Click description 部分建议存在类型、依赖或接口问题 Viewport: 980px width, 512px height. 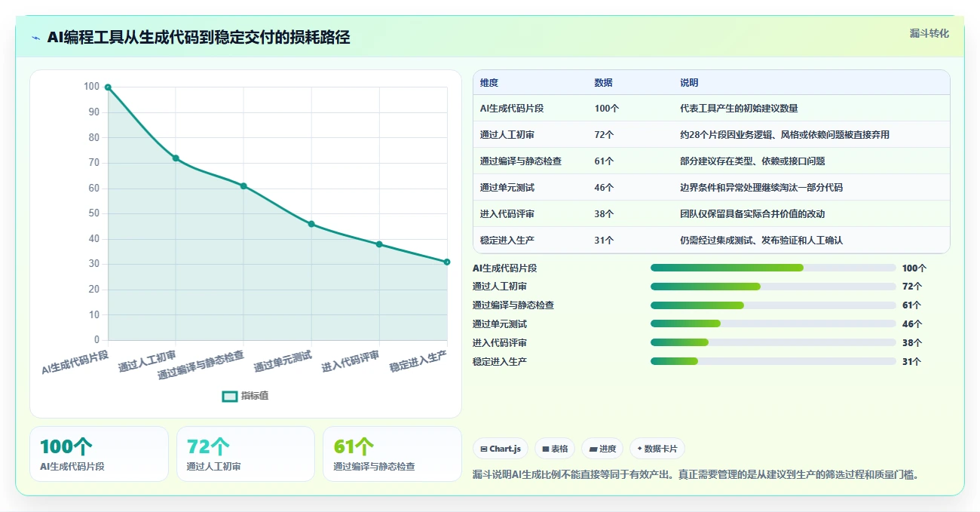tap(752, 161)
